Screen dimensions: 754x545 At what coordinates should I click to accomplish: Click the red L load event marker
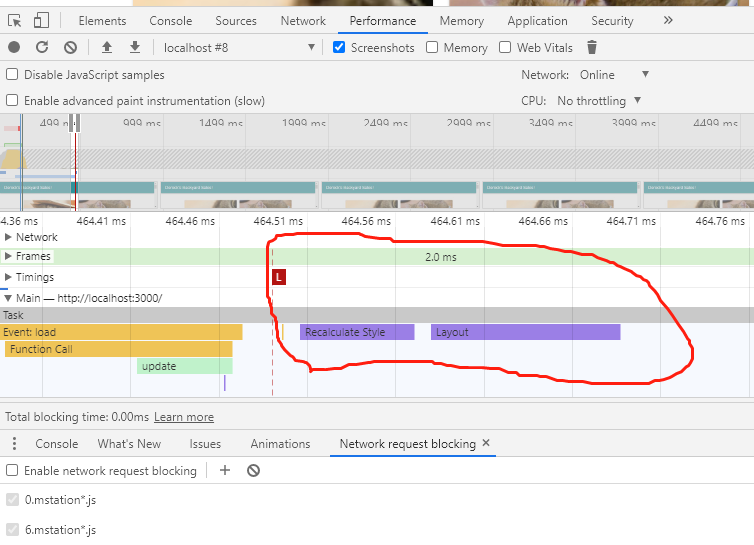[279, 277]
